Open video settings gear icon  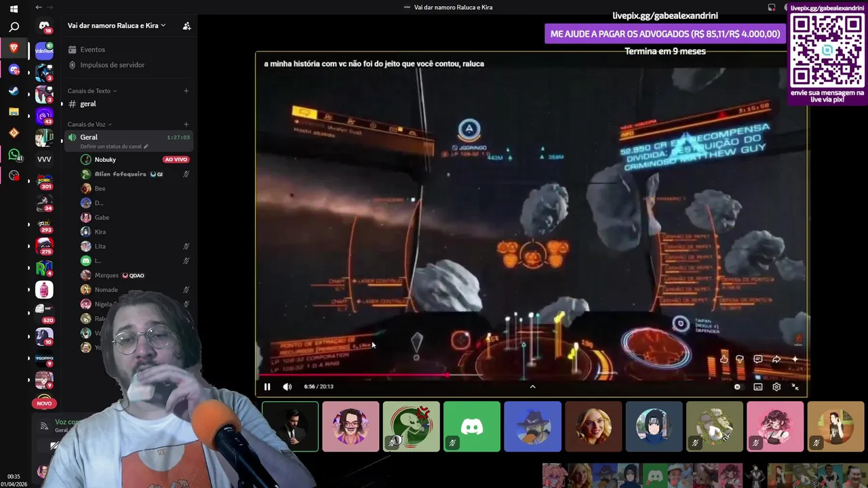point(776,387)
